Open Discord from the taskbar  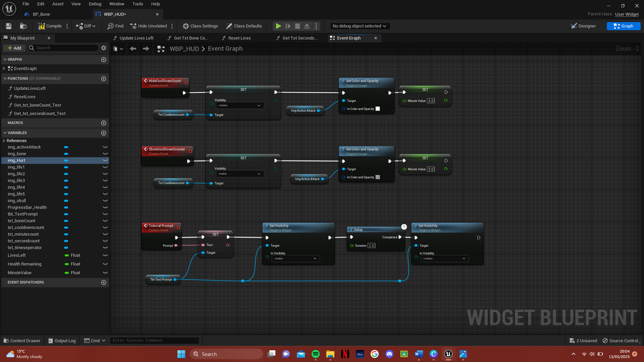coord(389,354)
